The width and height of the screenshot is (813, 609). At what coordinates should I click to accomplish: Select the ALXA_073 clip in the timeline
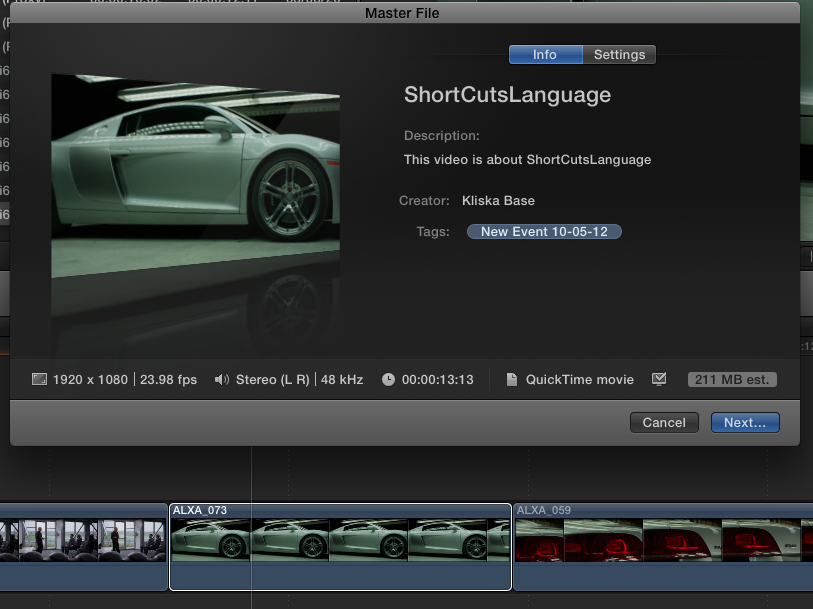[x=340, y=545]
